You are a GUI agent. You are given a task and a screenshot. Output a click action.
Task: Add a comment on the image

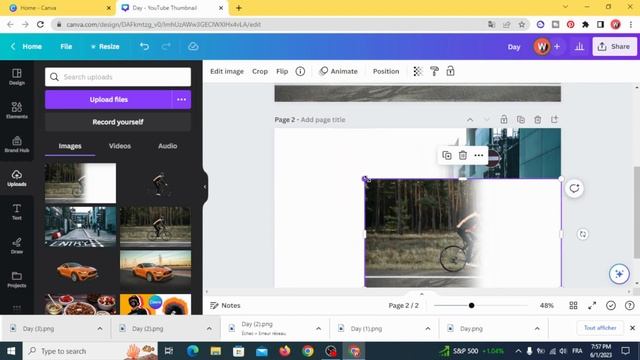pyautogui.click(x=574, y=188)
